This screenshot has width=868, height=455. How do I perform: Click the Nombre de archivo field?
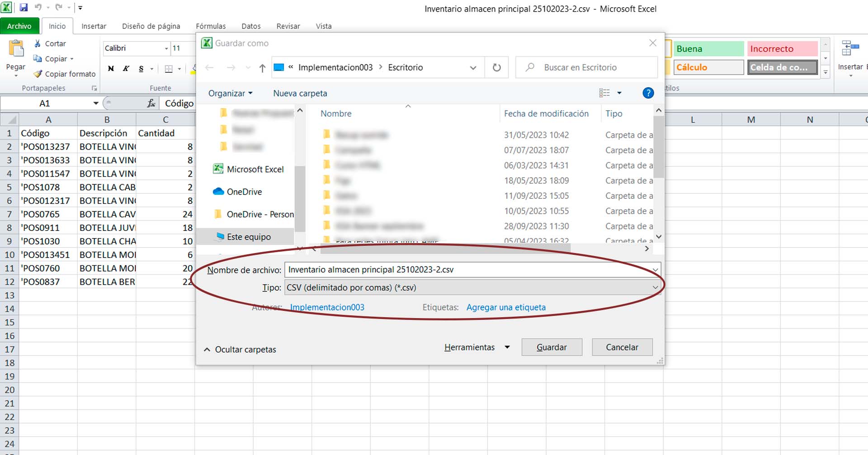point(468,270)
